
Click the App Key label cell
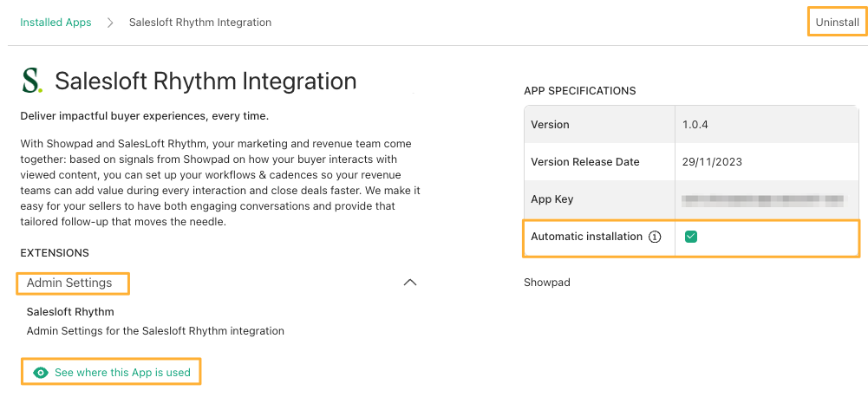click(x=599, y=199)
